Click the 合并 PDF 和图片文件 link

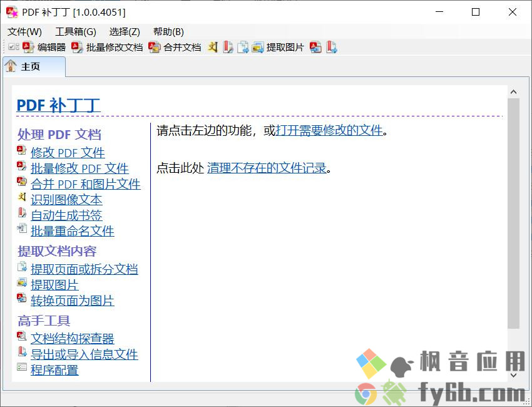[x=86, y=184]
